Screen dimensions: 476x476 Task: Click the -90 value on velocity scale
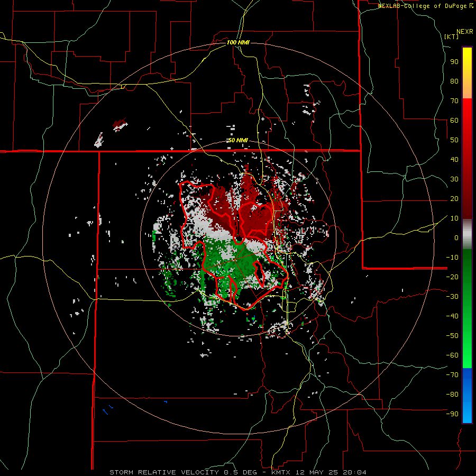(x=452, y=414)
